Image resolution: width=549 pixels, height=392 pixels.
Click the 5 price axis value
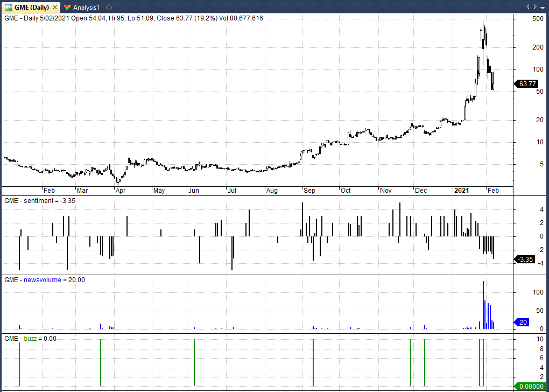(541, 165)
